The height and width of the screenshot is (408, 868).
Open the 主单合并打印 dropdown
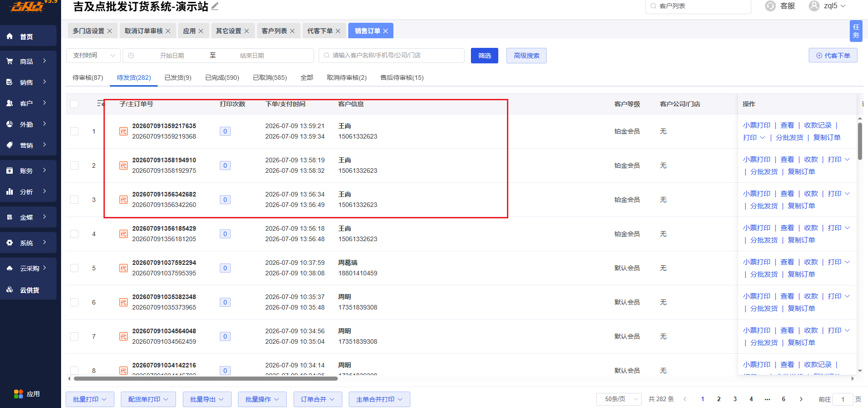tap(379, 399)
